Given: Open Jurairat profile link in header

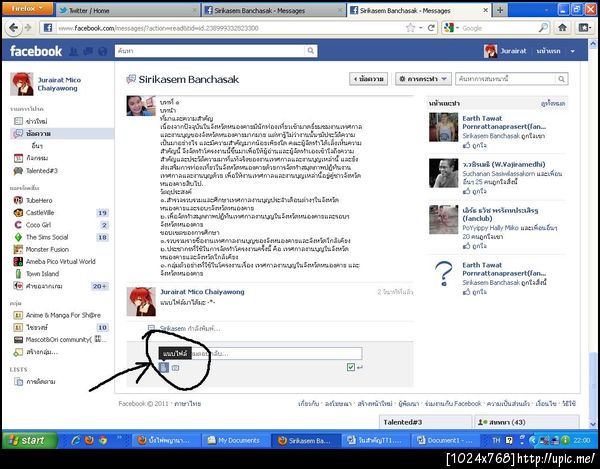Looking at the screenshot, I should click(505, 51).
